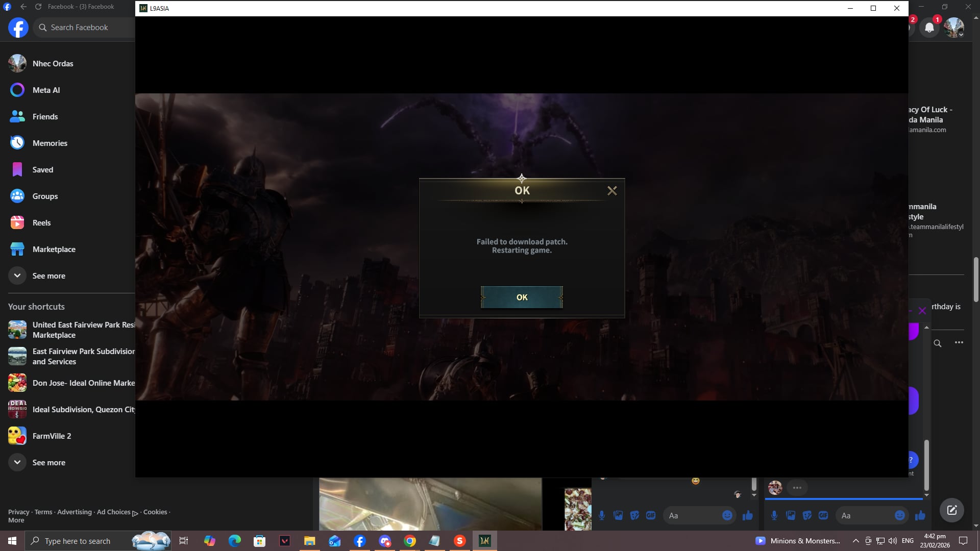
Task: Click Facebook page vertical scrollbar
Action: pyautogui.click(x=976, y=279)
